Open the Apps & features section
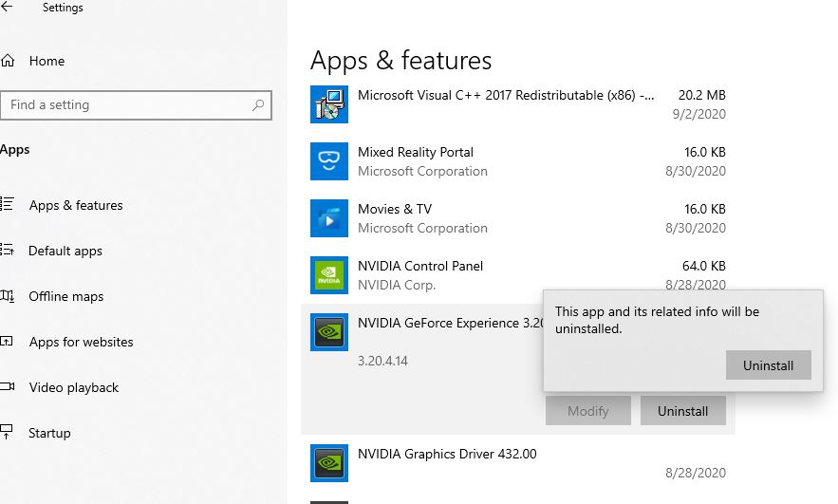The image size is (838, 504). pos(76,205)
